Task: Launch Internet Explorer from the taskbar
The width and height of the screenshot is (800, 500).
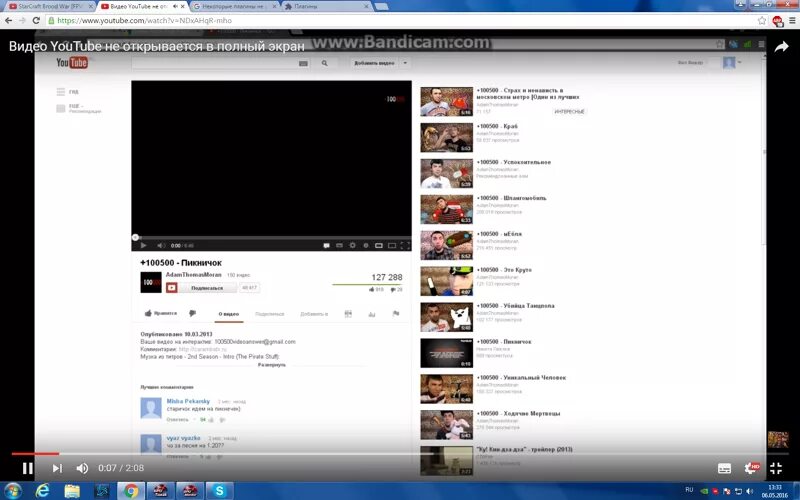Action: point(42,491)
